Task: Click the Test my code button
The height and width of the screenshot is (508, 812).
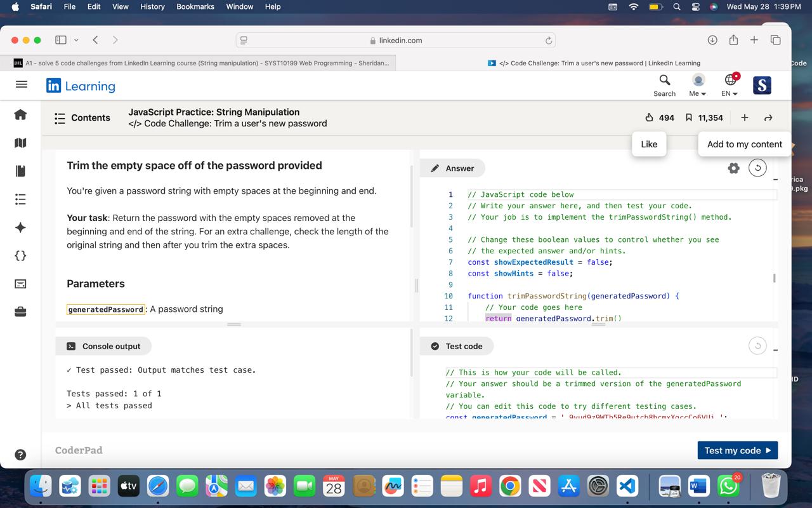Action: [737, 450]
